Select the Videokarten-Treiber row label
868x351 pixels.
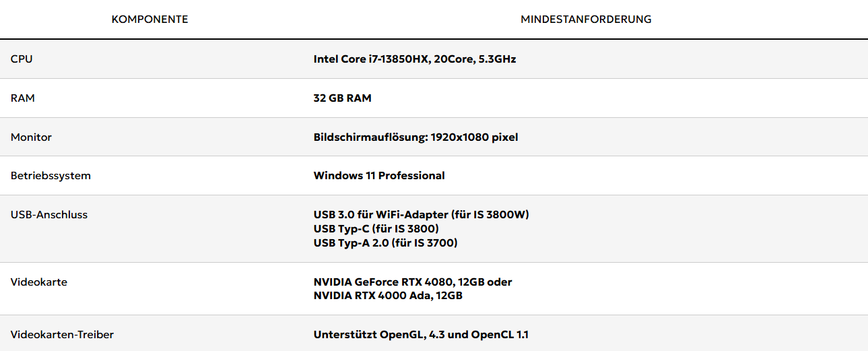click(62, 335)
